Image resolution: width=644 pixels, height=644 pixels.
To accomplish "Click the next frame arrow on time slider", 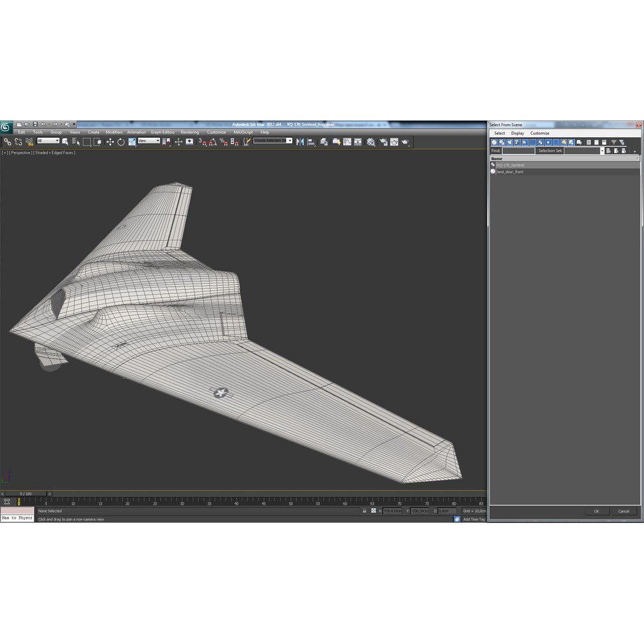I will point(49,494).
